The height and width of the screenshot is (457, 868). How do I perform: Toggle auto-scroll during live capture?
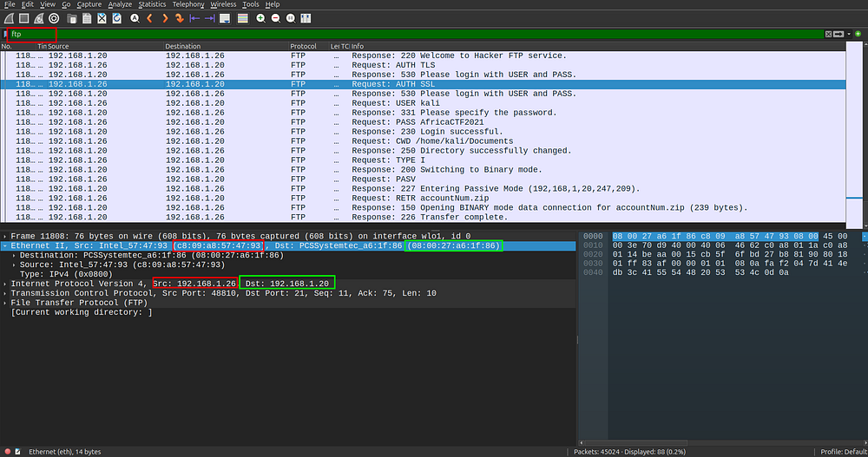tap(226, 17)
